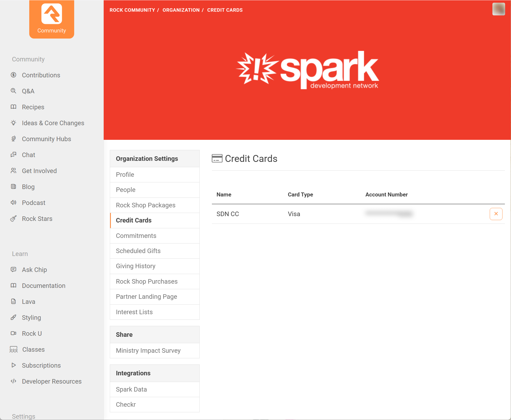Open Styling page
The image size is (511, 420).
point(31,318)
